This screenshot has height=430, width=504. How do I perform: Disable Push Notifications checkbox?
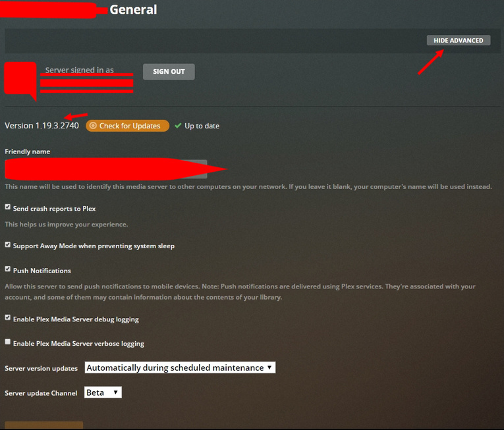pos(8,269)
